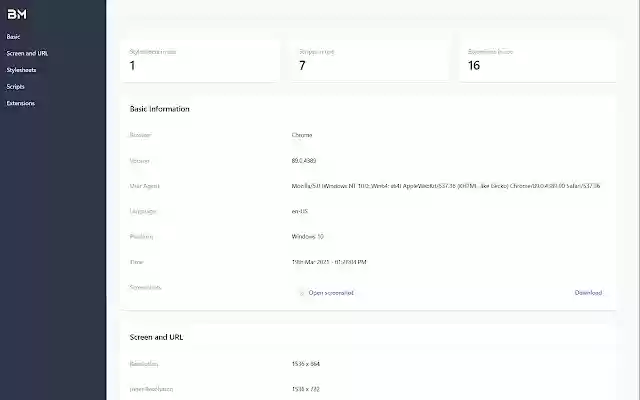The height and width of the screenshot is (400, 640).
Task: Click the Chrome browser value
Action: (302, 135)
